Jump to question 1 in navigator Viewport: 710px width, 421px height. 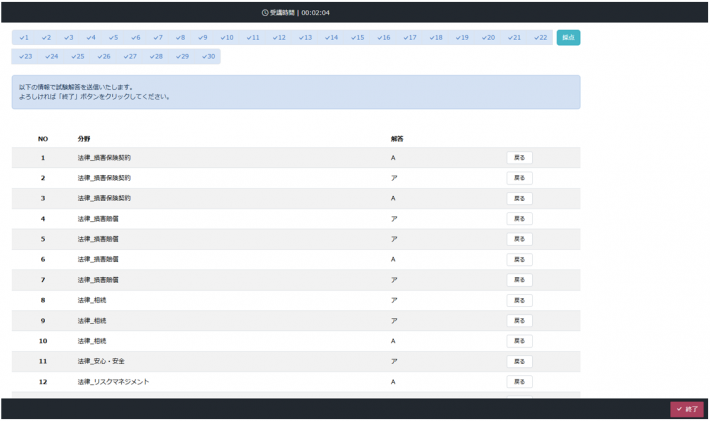pyautogui.click(x=24, y=38)
